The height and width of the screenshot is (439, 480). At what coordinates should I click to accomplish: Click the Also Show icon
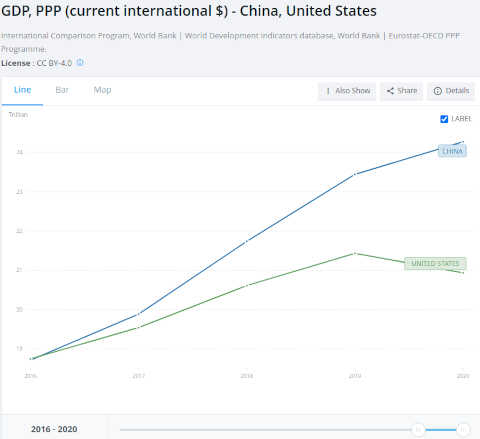(x=328, y=91)
